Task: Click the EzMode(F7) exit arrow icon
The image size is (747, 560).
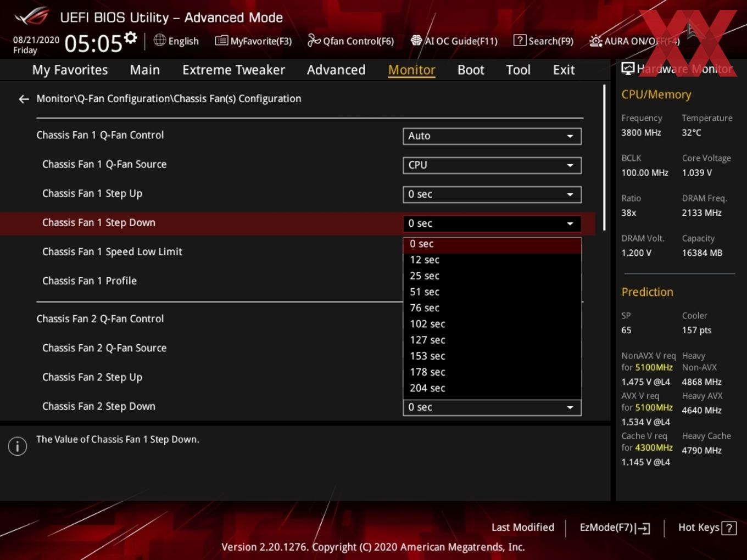Action: point(643,528)
